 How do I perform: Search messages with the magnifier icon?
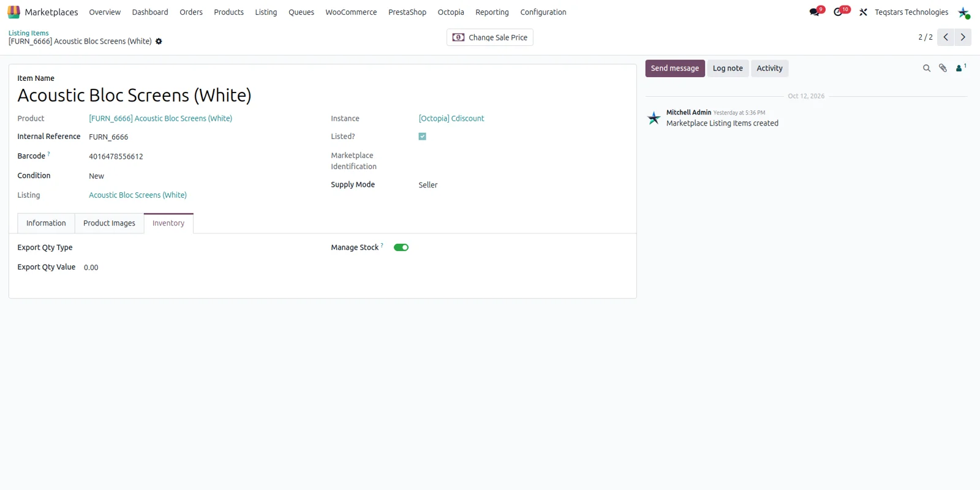pyautogui.click(x=927, y=69)
